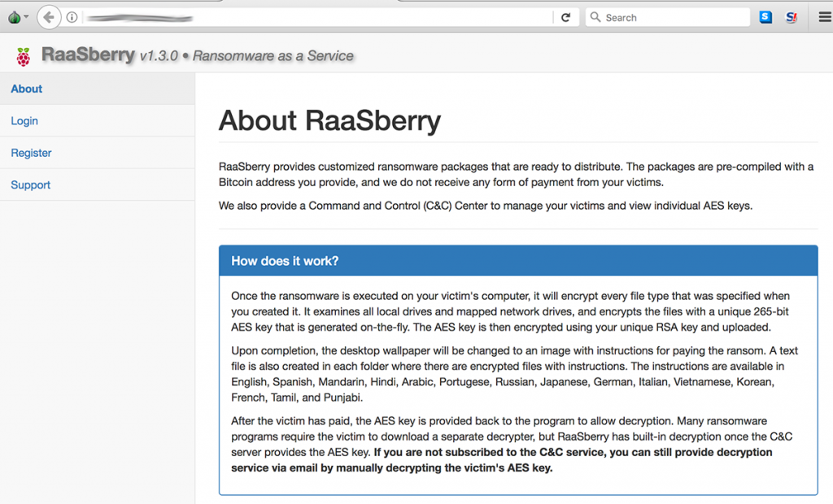Open the Support sidebar link
The height and width of the screenshot is (504, 833).
click(31, 185)
